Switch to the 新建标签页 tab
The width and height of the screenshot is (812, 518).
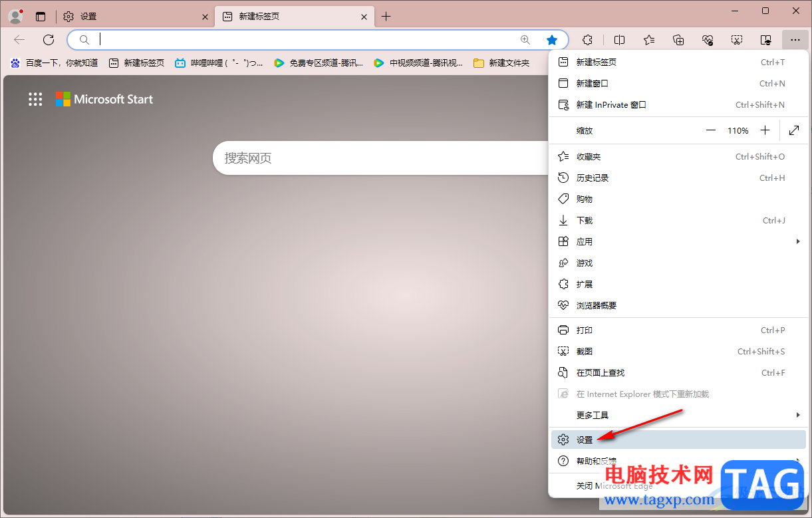point(295,17)
